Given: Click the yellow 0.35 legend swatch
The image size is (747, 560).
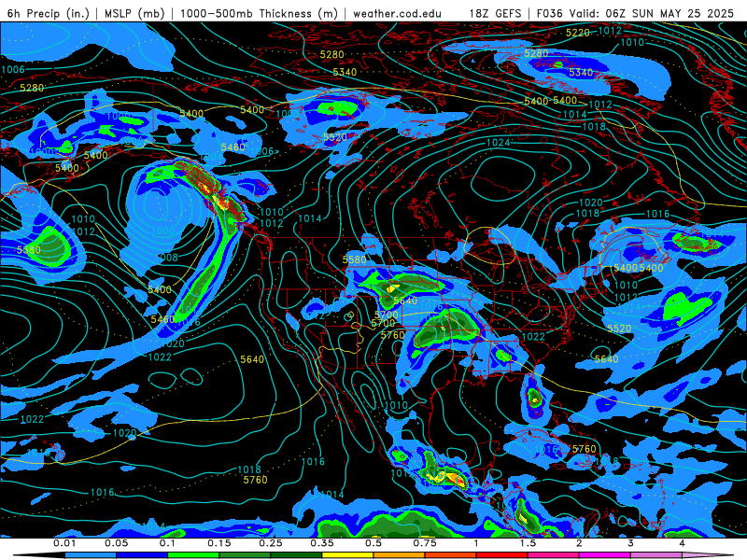Looking at the screenshot, I should 347,555.
